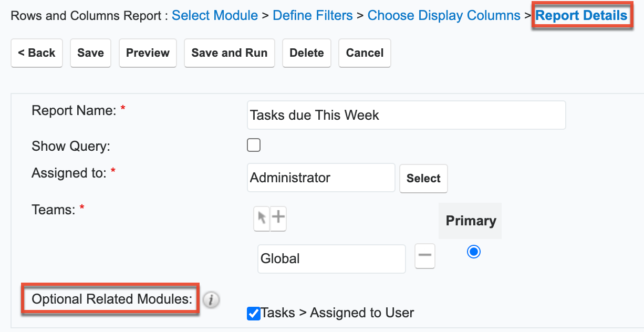Add another team row using plus icon
644x332 pixels.
tap(278, 219)
